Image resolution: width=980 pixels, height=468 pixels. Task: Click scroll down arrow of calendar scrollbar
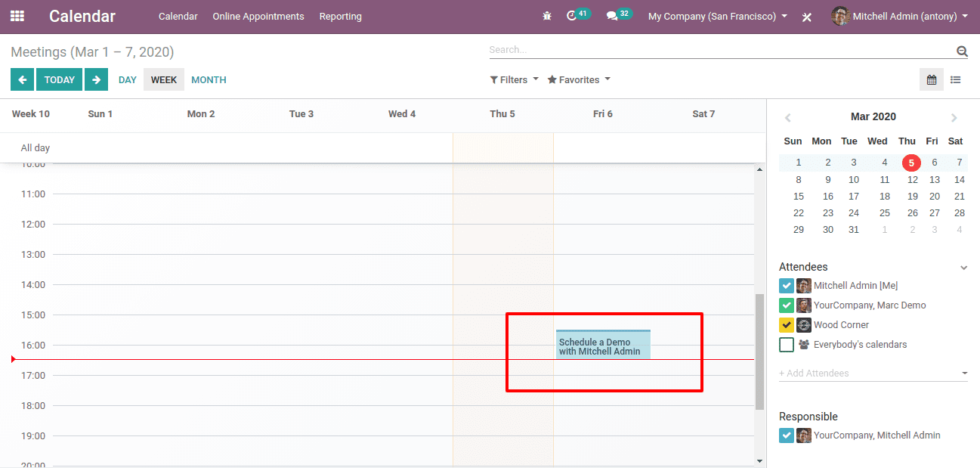point(759,461)
